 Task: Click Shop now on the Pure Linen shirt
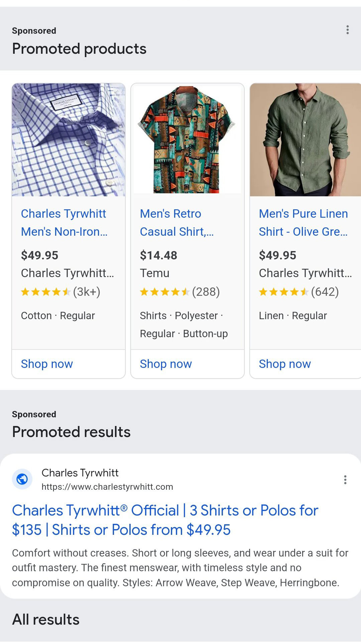tap(284, 364)
